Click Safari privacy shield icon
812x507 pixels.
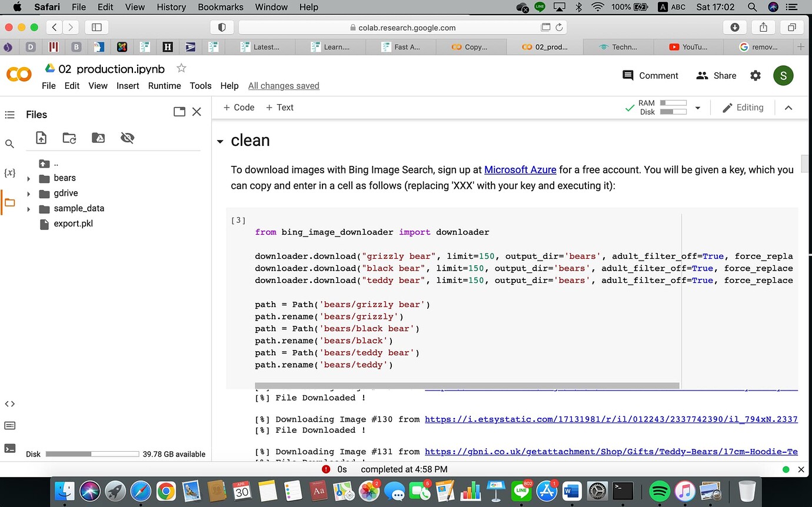click(222, 27)
